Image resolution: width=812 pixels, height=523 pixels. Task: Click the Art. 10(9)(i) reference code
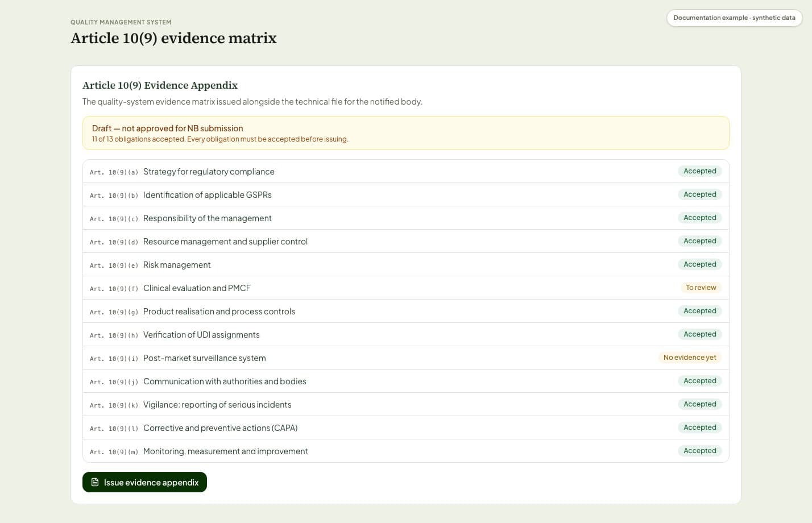click(114, 359)
